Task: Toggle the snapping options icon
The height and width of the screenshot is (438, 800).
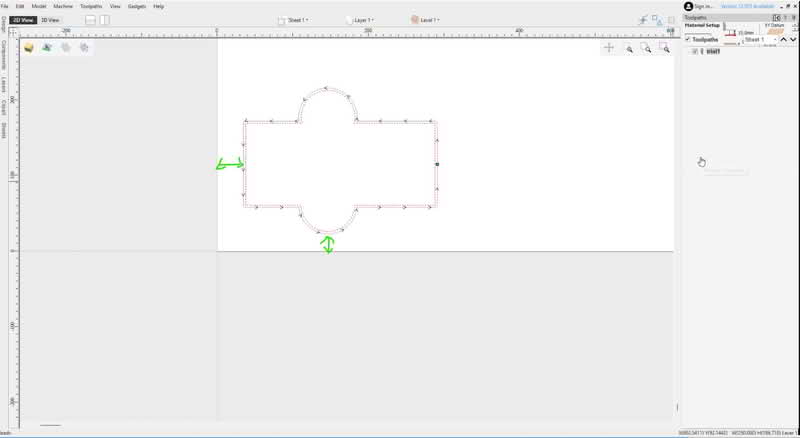Action: [643, 20]
